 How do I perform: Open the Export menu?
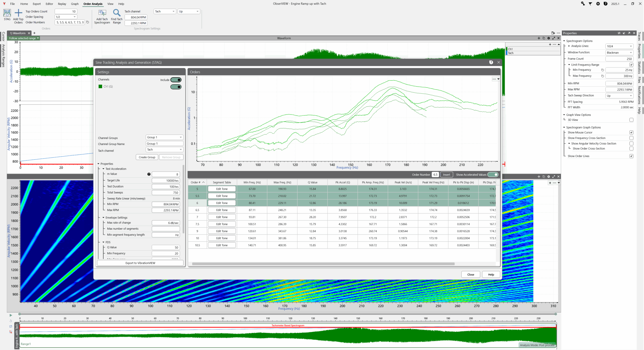point(36,4)
